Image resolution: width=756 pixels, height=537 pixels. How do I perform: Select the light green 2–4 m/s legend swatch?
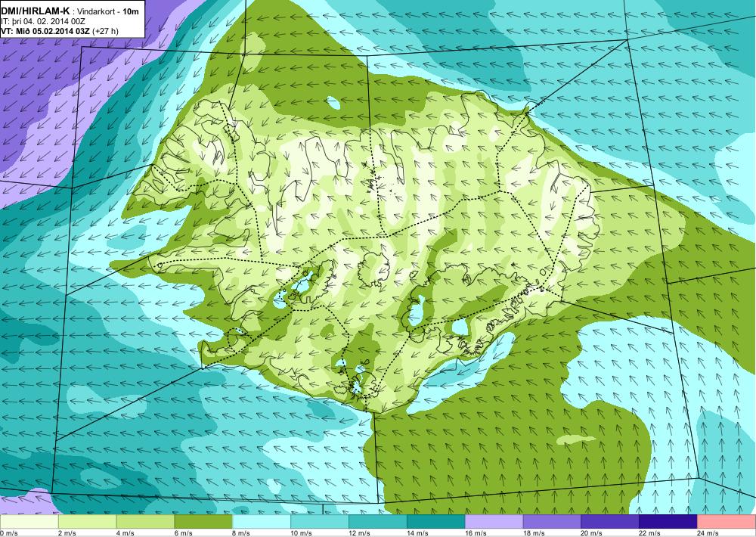click(87, 522)
